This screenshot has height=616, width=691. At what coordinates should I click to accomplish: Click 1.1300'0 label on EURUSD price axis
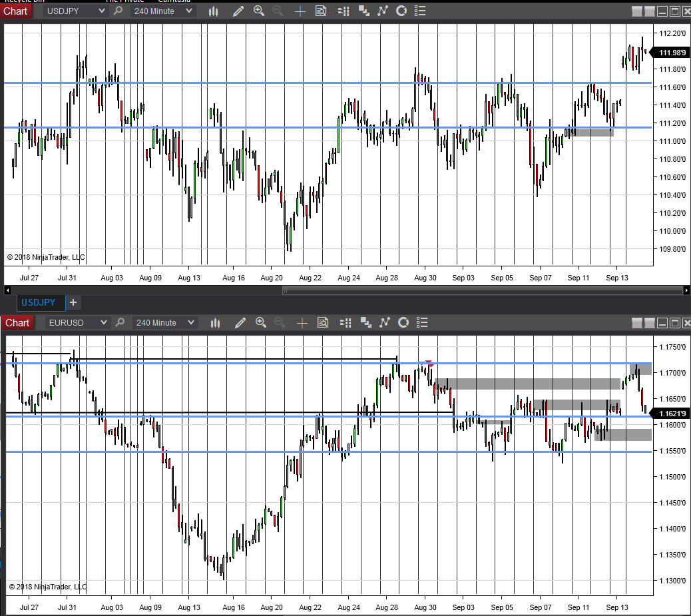672,580
